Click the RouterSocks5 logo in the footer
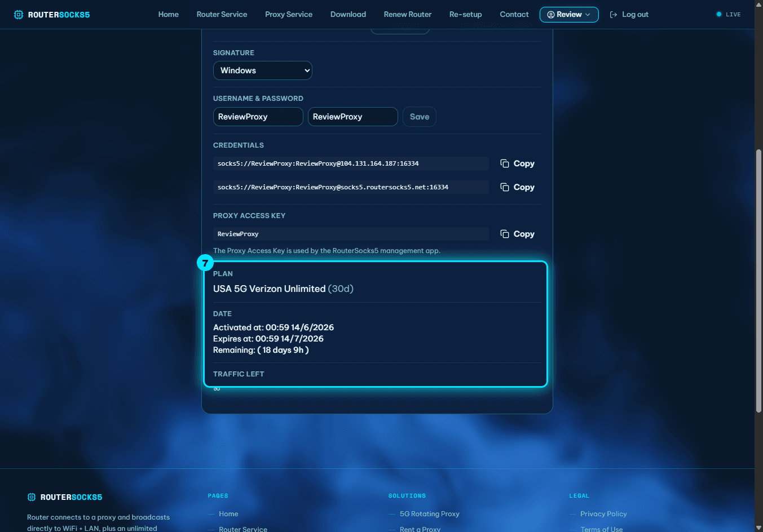This screenshot has width=763, height=532. [x=65, y=497]
